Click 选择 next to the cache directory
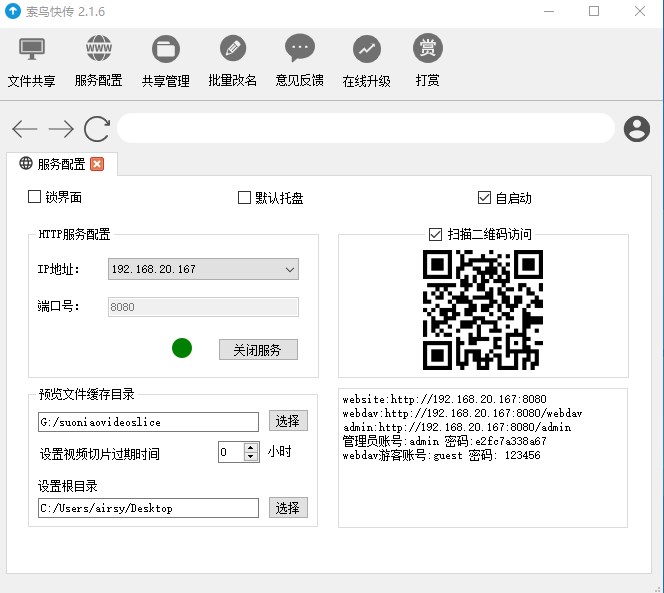 pos(288,421)
